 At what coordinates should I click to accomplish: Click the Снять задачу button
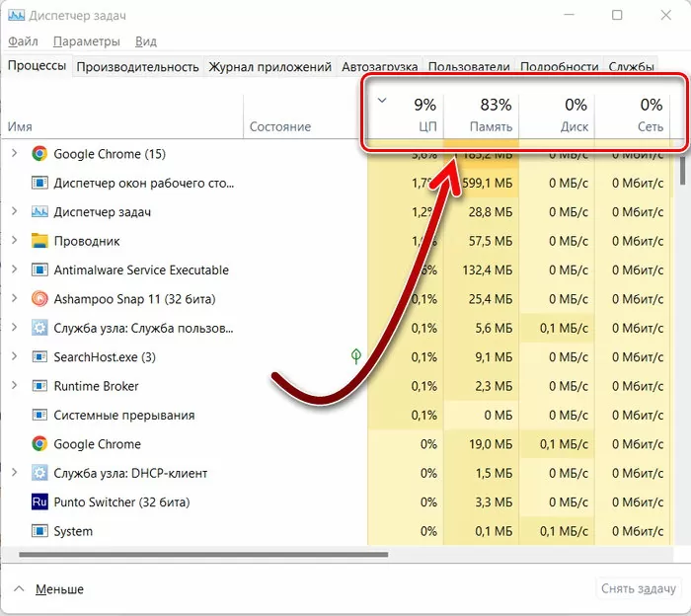[x=640, y=589]
